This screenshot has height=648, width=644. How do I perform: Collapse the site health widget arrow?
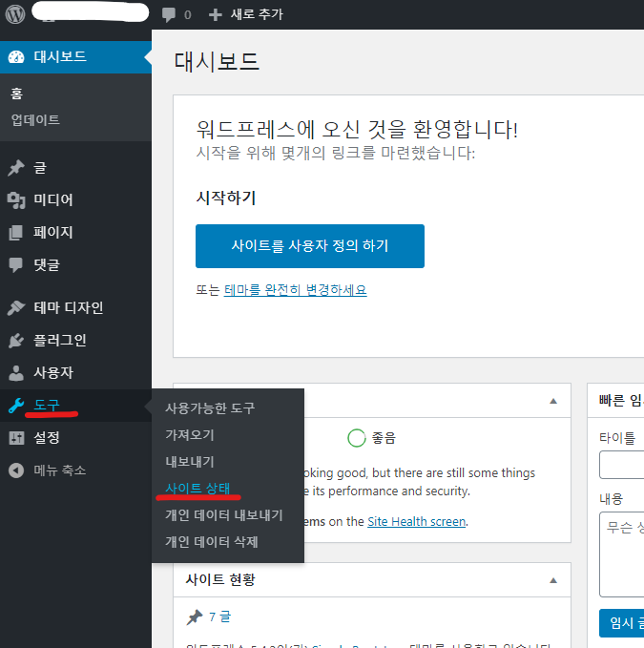pyautogui.click(x=553, y=401)
